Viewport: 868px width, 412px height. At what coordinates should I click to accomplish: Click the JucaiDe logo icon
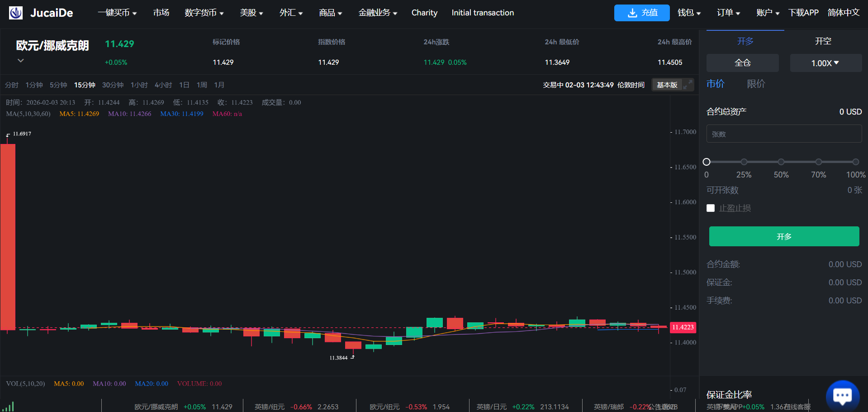point(16,13)
